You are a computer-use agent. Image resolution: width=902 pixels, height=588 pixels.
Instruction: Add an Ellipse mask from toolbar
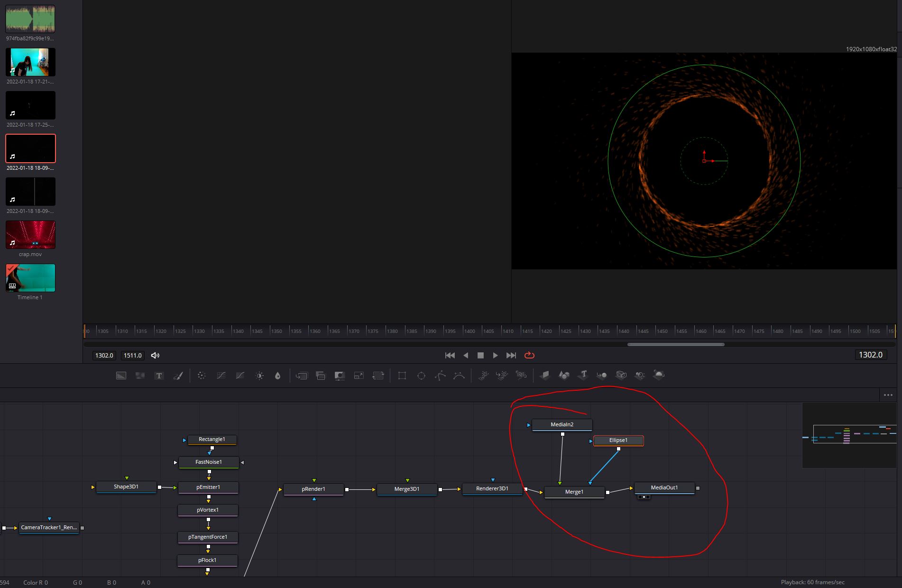point(421,376)
